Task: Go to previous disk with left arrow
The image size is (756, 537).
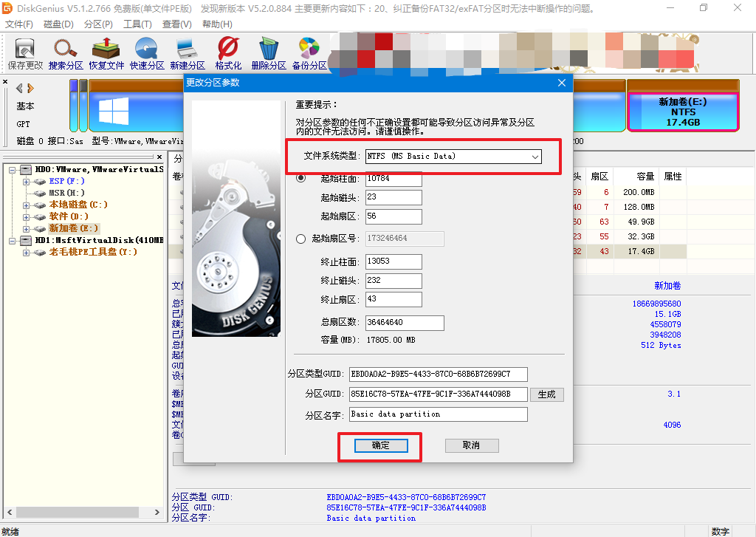Action: [19, 89]
